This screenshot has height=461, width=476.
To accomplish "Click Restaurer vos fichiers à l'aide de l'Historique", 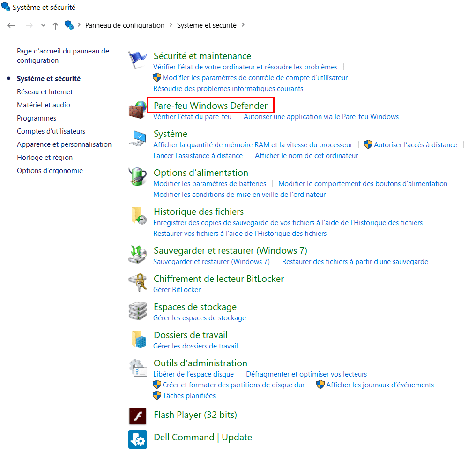I will [240, 234].
